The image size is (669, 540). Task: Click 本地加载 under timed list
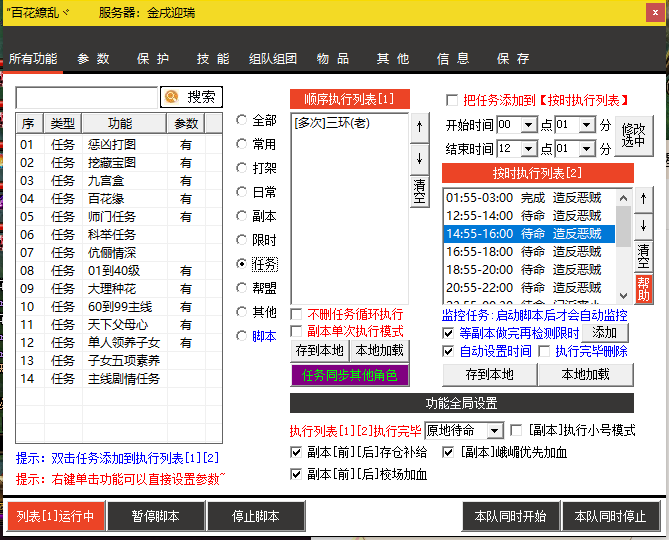(586, 375)
